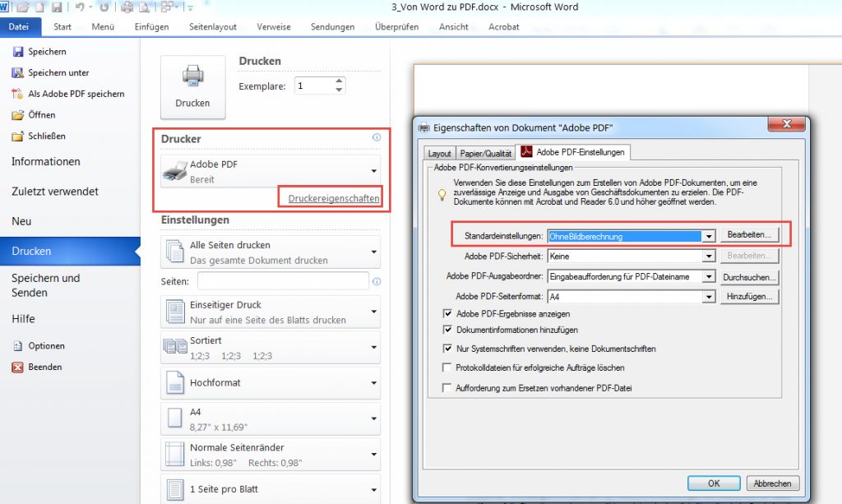Open the Adobe PDF-Ausgabeordner dropdown
The width and height of the screenshot is (842, 504).
pos(709,276)
